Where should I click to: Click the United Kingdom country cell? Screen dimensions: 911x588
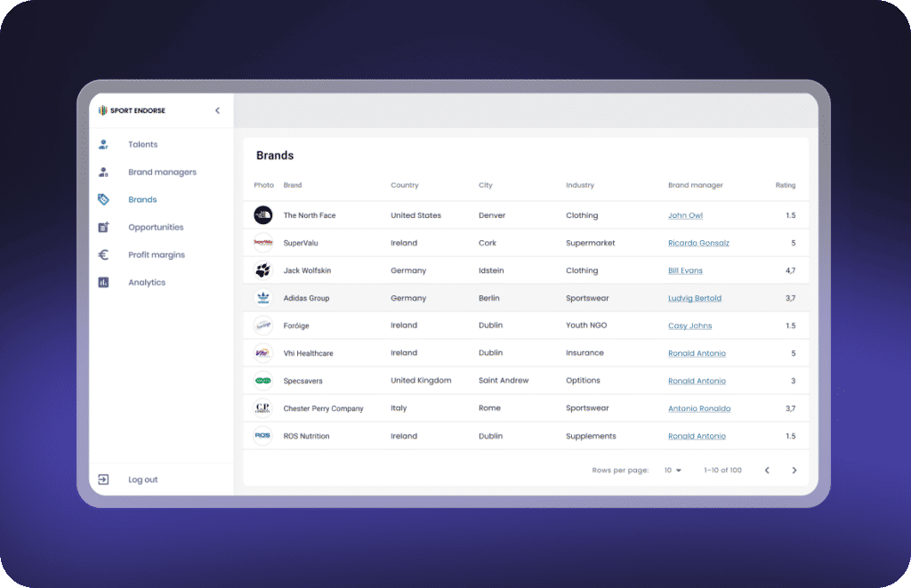click(421, 380)
